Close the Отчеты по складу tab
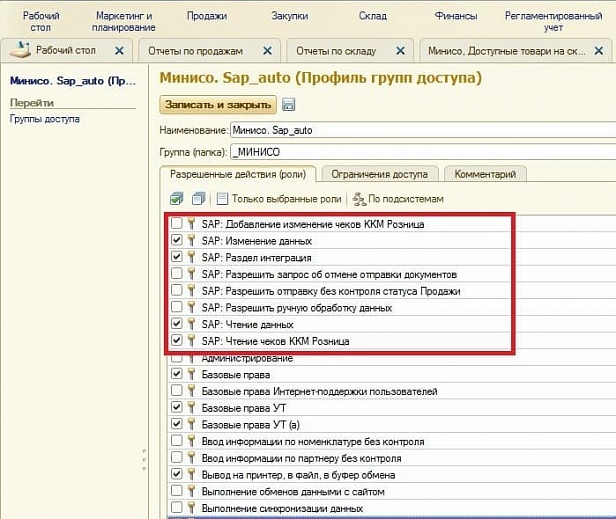 400,51
